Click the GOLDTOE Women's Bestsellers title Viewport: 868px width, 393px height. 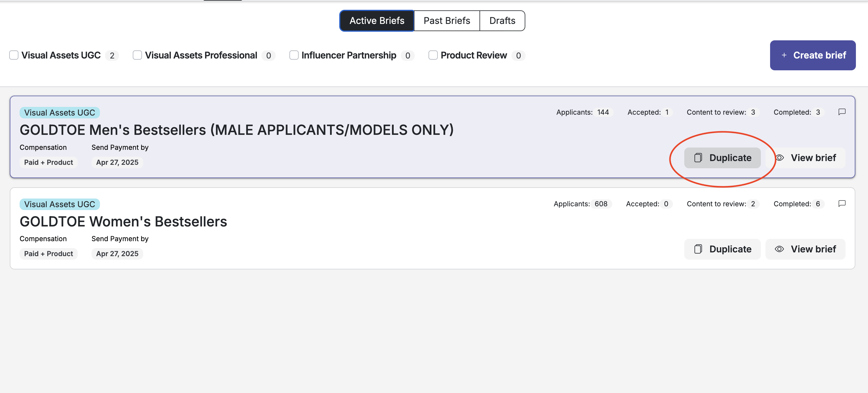coord(123,222)
